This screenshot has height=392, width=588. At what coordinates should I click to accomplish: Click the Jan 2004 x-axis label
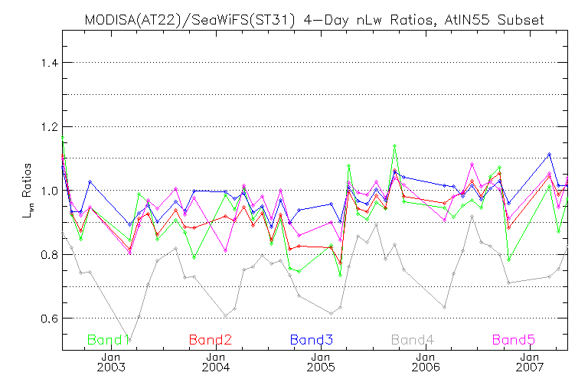tap(216, 362)
